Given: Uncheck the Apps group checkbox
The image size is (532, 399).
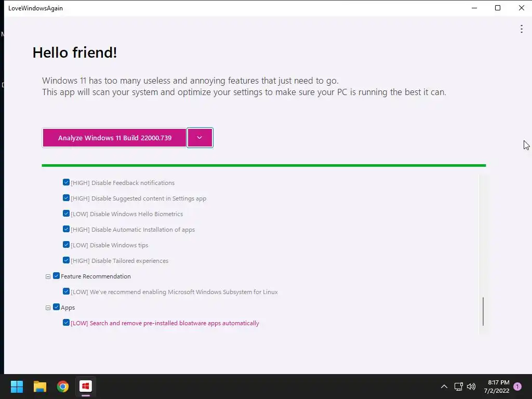Looking at the screenshot, I should click(56, 307).
